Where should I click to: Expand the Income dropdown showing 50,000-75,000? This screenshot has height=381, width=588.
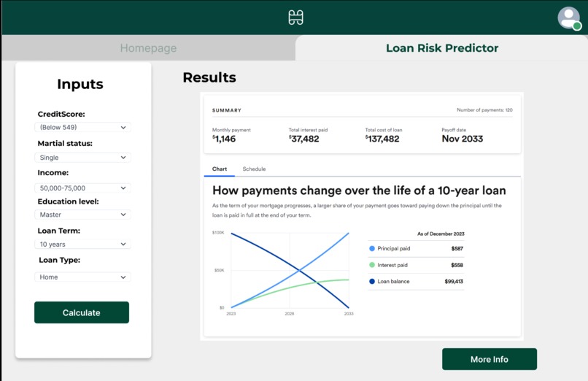(82, 188)
